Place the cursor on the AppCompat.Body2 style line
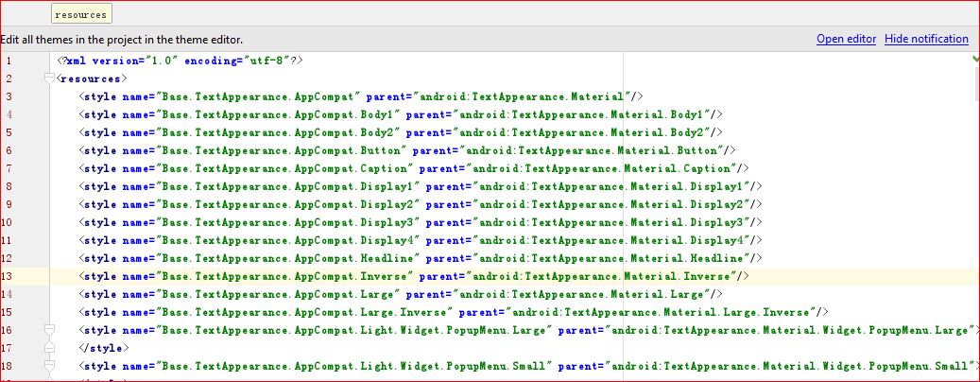This screenshot has width=980, height=382. tap(402, 132)
